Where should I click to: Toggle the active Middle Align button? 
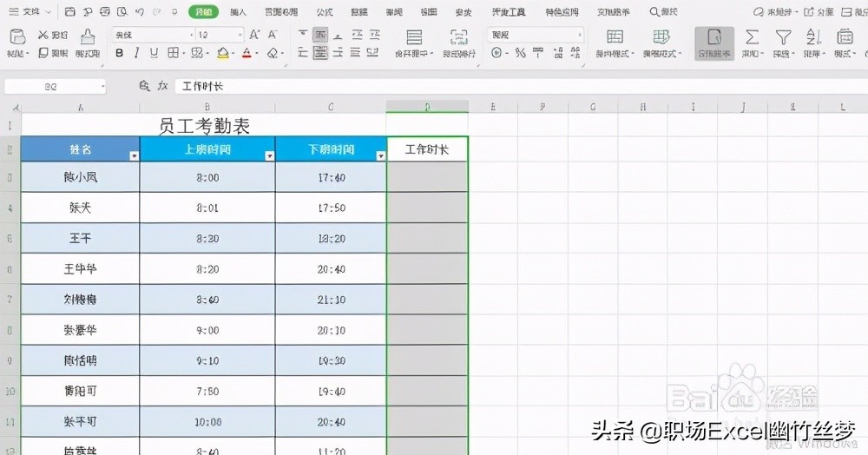point(320,35)
